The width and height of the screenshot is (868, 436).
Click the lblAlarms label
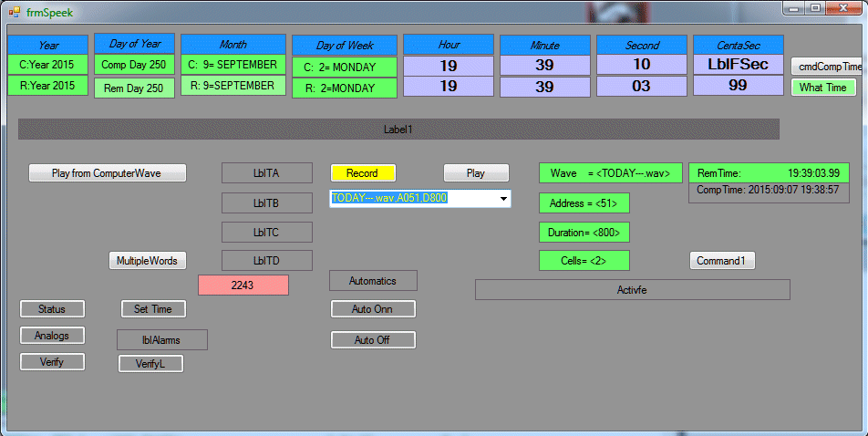tap(162, 339)
